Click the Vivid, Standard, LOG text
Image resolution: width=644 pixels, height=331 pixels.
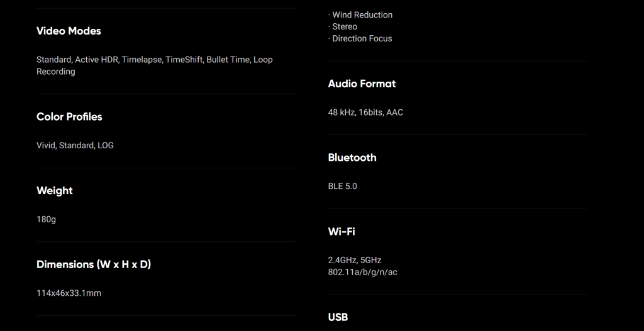75,145
